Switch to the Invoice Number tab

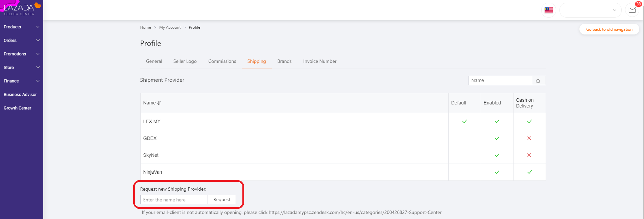click(320, 62)
